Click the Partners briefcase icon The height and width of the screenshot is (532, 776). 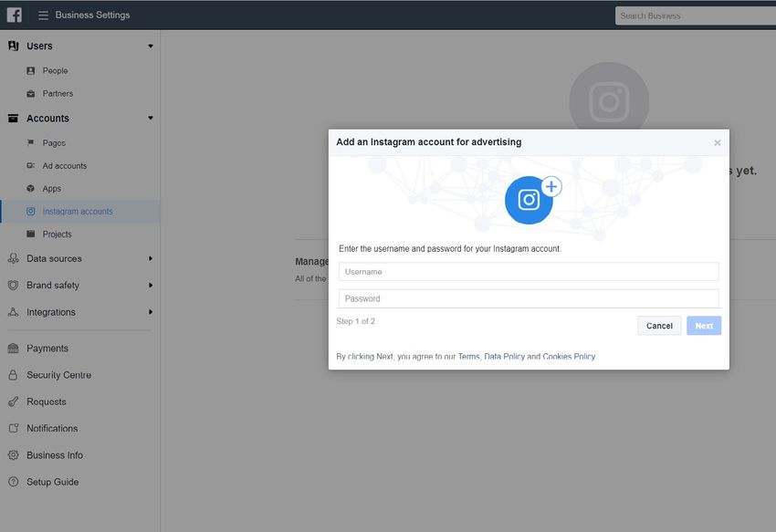click(x=31, y=93)
